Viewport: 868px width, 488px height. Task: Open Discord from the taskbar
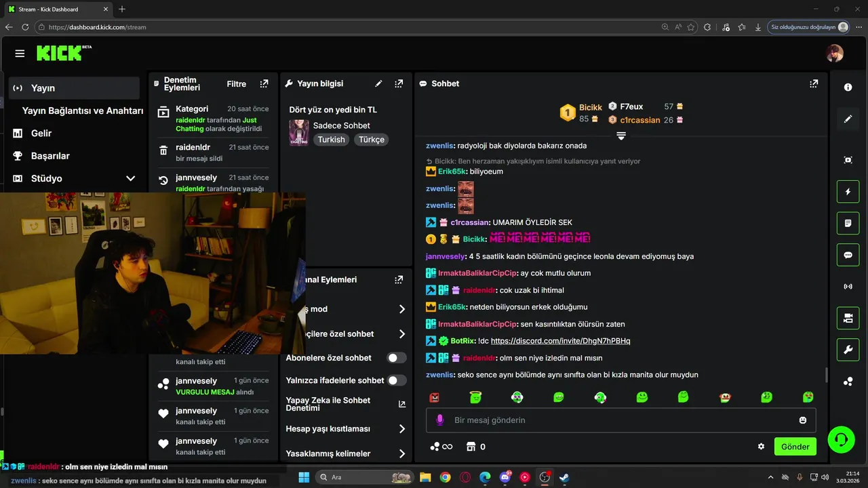(x=505, y=477)
